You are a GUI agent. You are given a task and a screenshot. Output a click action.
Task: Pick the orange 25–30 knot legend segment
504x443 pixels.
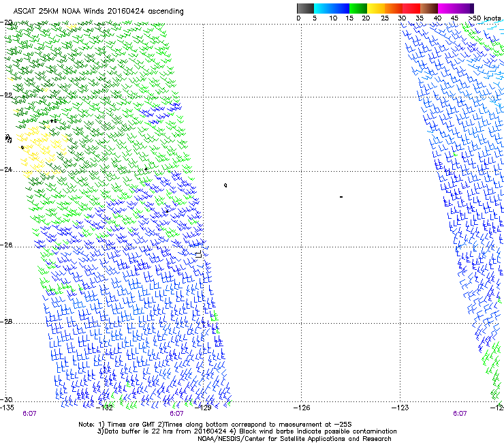(x=394, y=8)
